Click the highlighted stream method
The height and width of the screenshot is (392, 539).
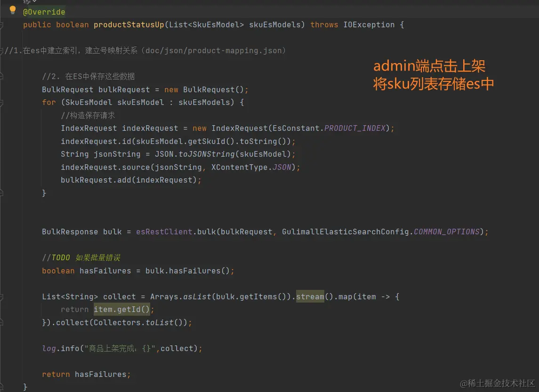coord(310,296)
